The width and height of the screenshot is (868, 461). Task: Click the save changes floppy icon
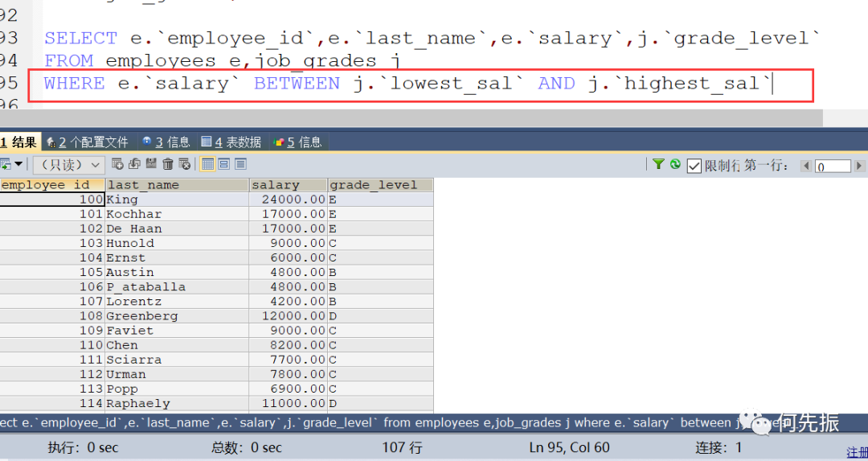[x=151, y=163]
